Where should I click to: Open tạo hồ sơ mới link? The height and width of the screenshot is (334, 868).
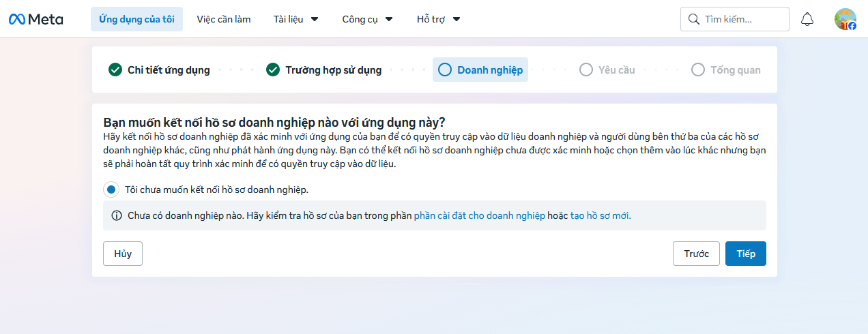click(x=601, y=215)
